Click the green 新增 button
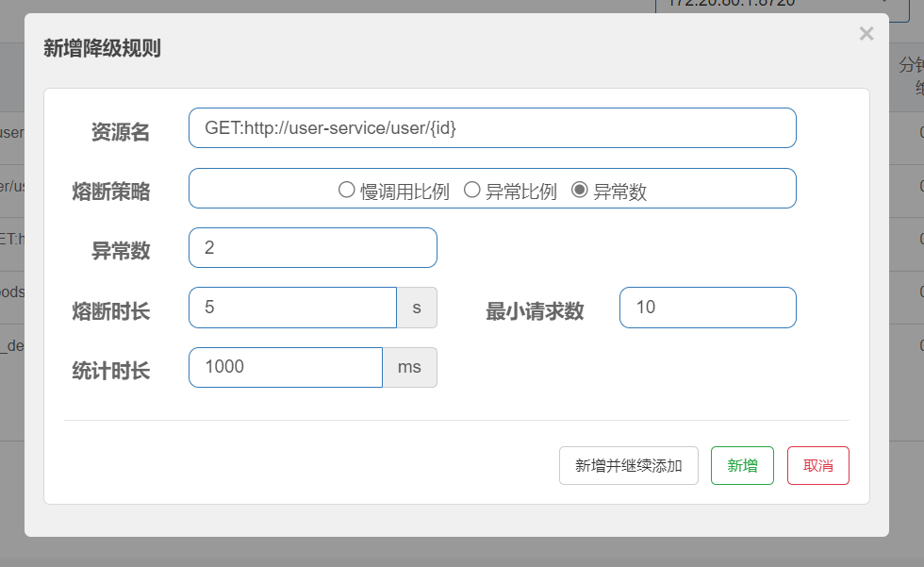 tap(742, 466)
